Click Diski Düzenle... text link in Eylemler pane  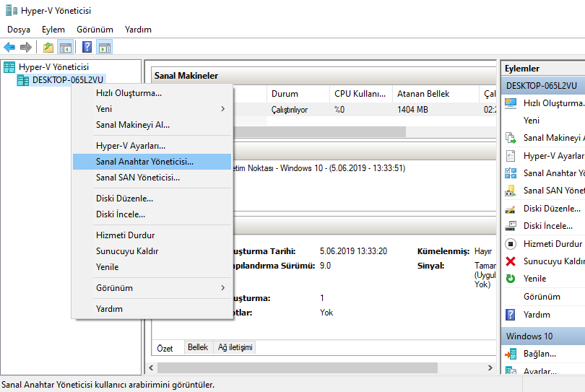[x=552, y=209]
